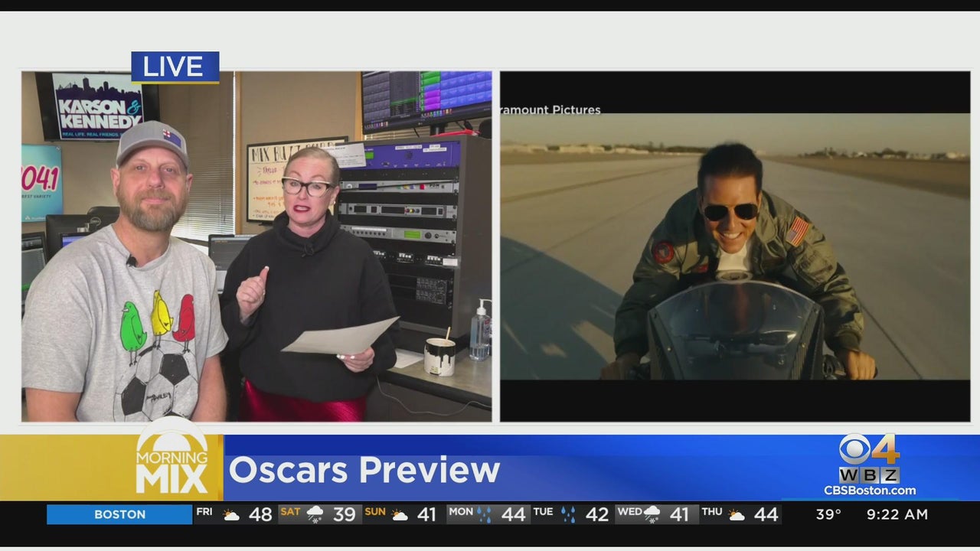Click the CBS 4 WBZ station logo
The height and width of the screenshot is (551, 980).
tap(869, 458)
